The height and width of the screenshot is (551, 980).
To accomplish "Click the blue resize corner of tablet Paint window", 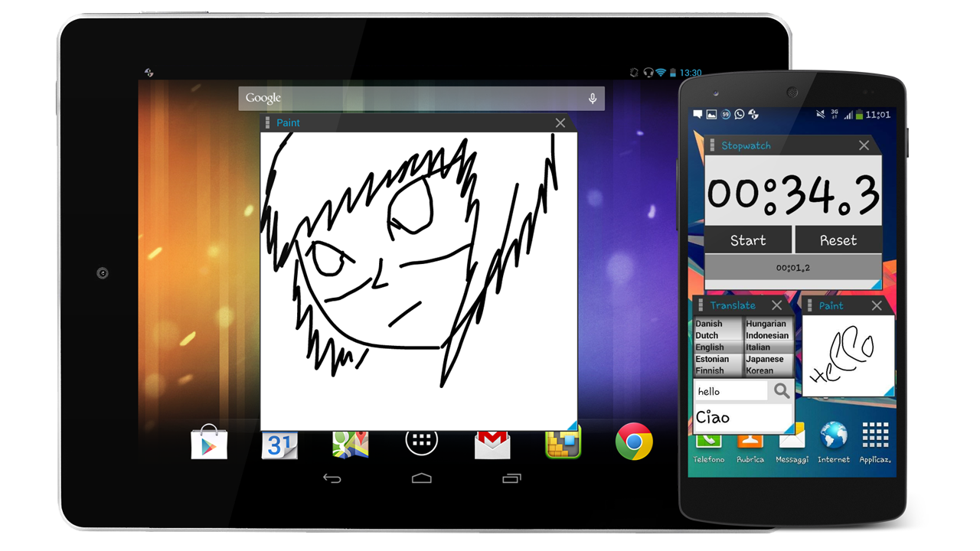I will (572, 425).
